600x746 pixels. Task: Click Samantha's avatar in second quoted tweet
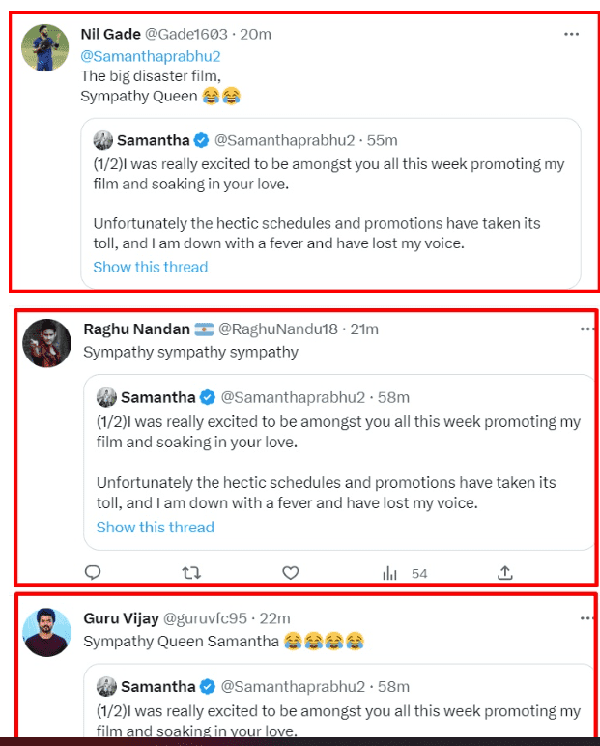pos(107,397)
